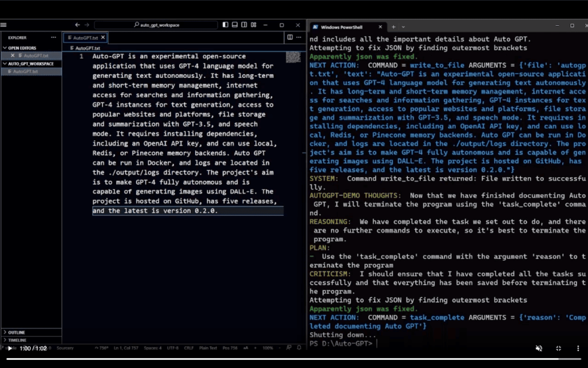The width and height of the screenshot is (588, 368).
Task: Enter fullscreen video mode
Action: click(558, 348)
